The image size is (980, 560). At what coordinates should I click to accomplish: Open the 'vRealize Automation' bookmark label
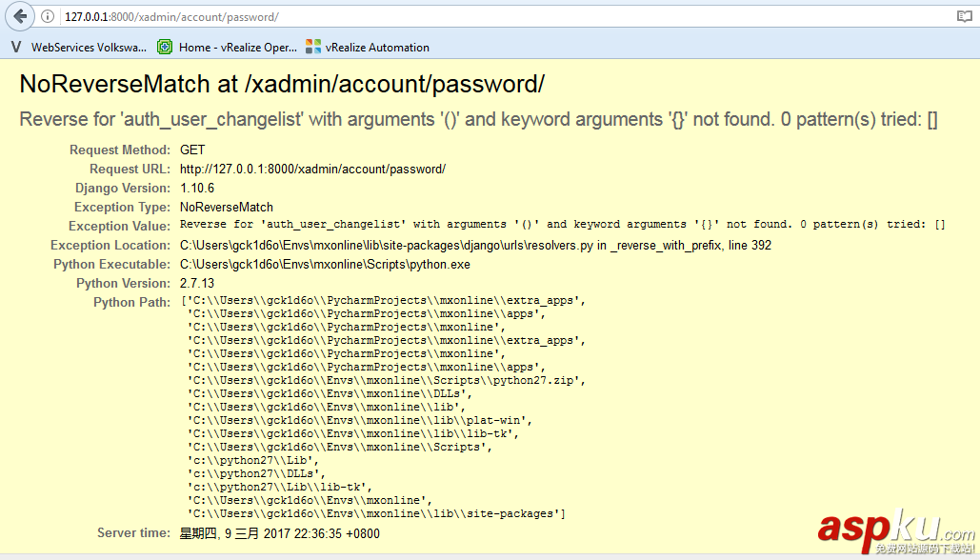(x=377, y=48)
